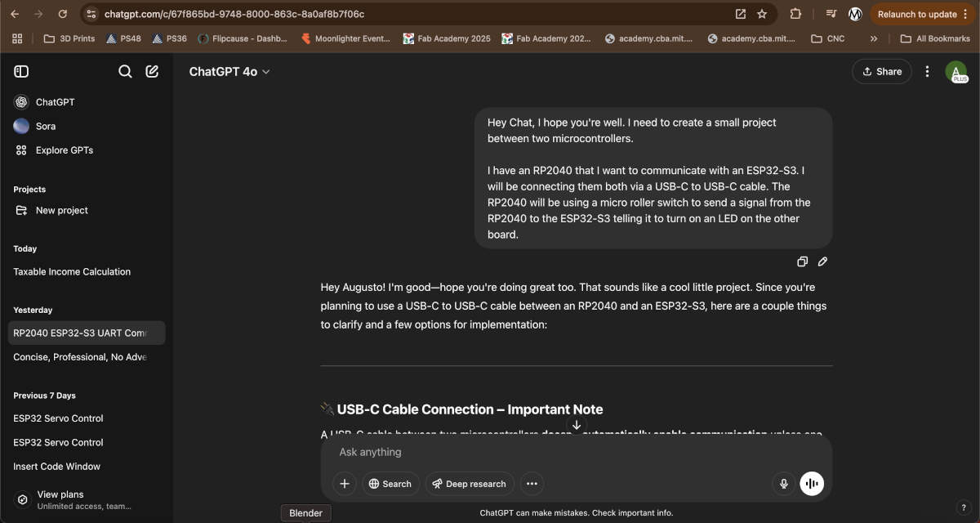Viewport: 980px width, 523px height.
Task: Open the Fab Academy 2025 bookmark
Action: [x=447, y=38]
